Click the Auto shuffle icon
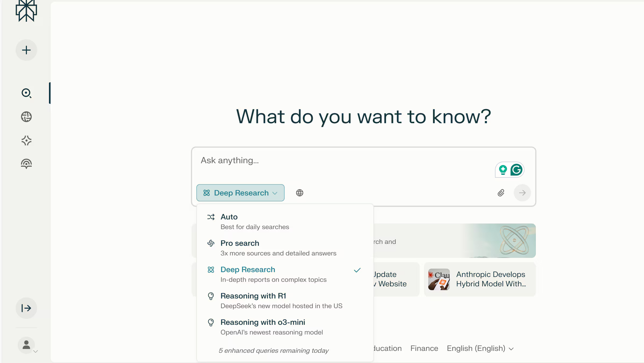 (211, 217)
